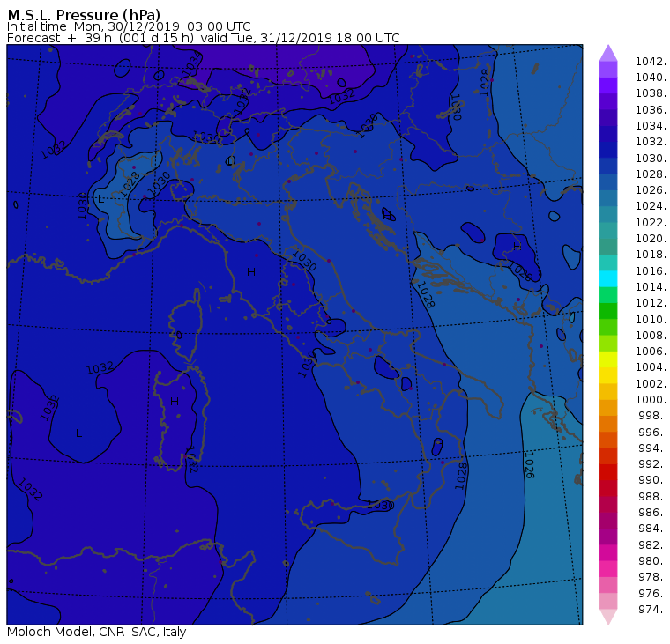Click the 'Initial time Mon, 30/12/2019 03:00 UTC' line
The height and width of the screenshot is (644, 670).
point(129,26)
